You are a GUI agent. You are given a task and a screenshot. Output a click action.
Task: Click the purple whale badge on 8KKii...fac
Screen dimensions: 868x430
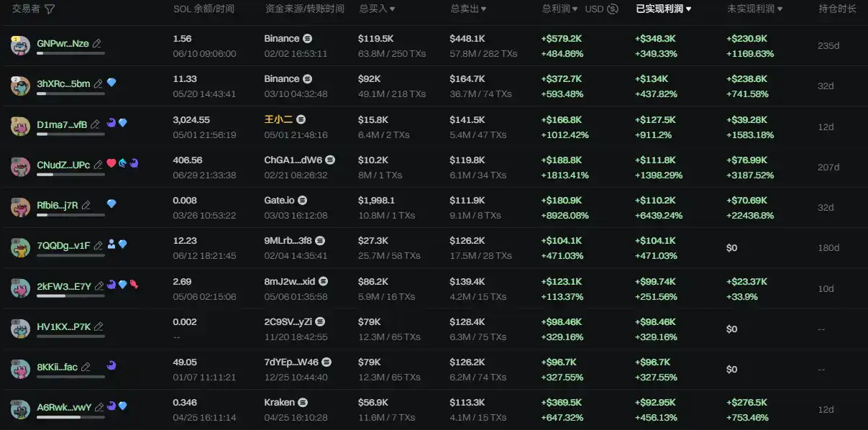111,366
